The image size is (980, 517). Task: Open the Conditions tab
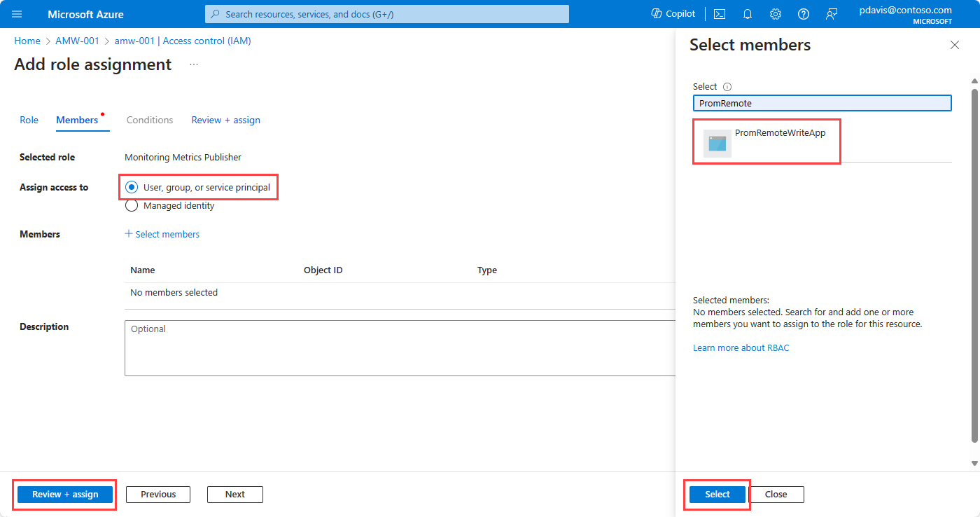(150, 120)
